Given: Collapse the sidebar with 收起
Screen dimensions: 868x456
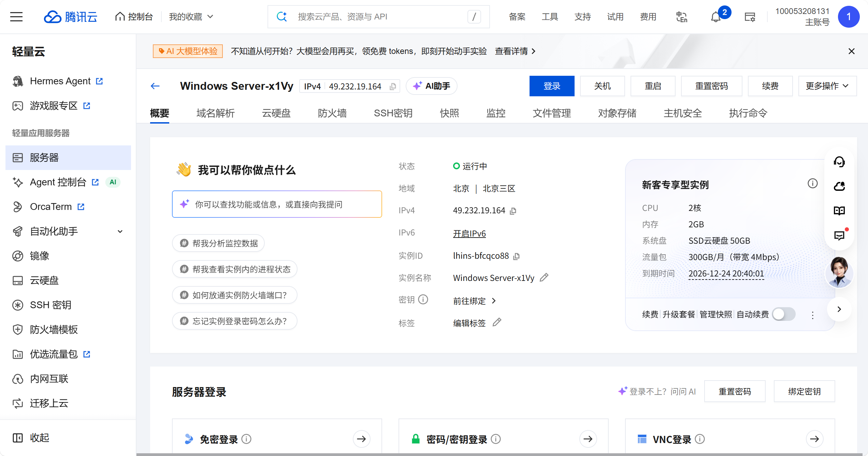Looking at the screenshot, I should (31, 438).
